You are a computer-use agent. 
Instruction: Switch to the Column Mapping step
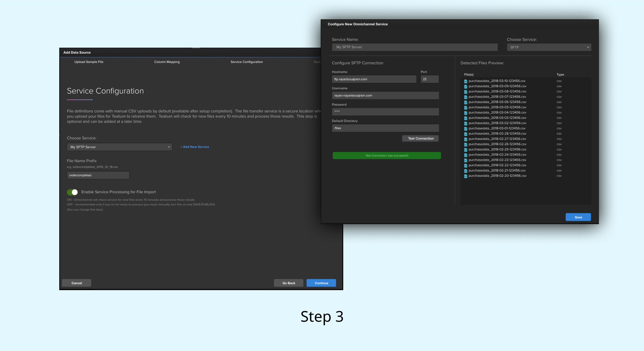tap(167, 62)
